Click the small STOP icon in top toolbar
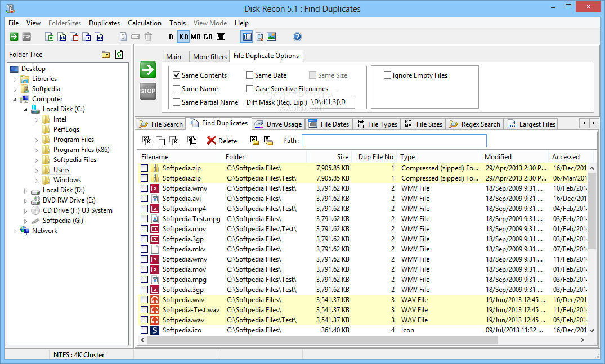The width and height of the screenshot is (605, 364). (26, 37)
